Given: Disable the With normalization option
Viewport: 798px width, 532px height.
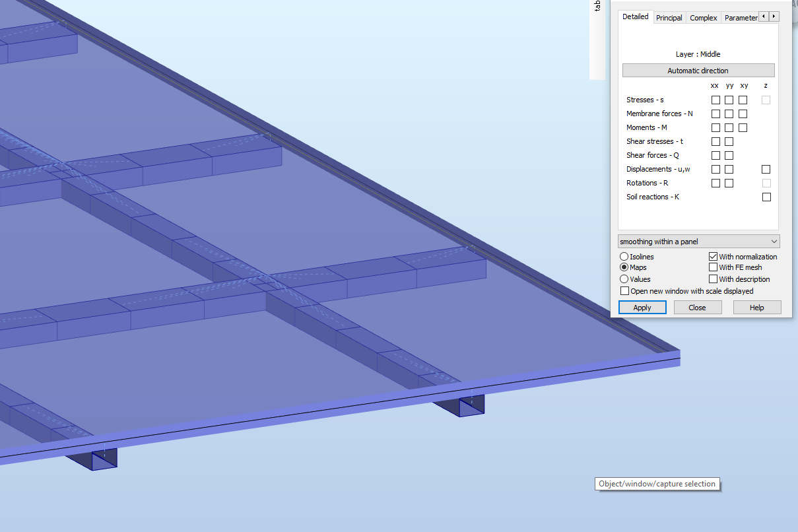Looking at the screenshot, I should click(713, 256).
